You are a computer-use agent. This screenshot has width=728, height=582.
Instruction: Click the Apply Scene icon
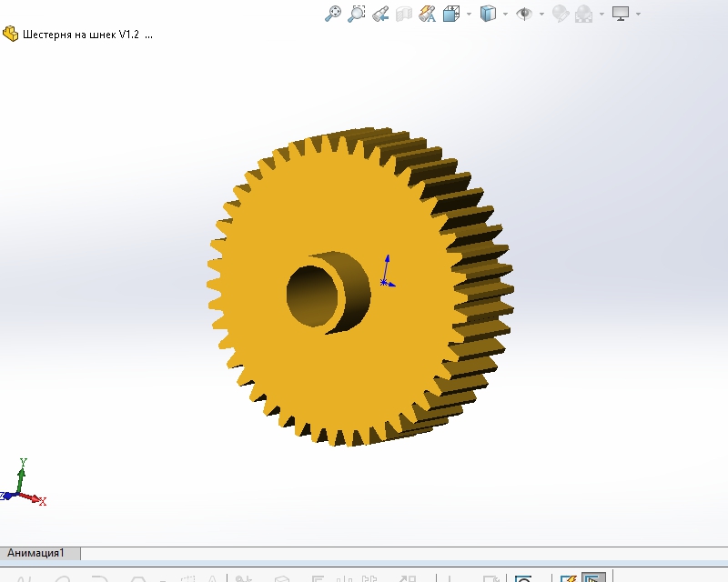click(x=583, y=14)
